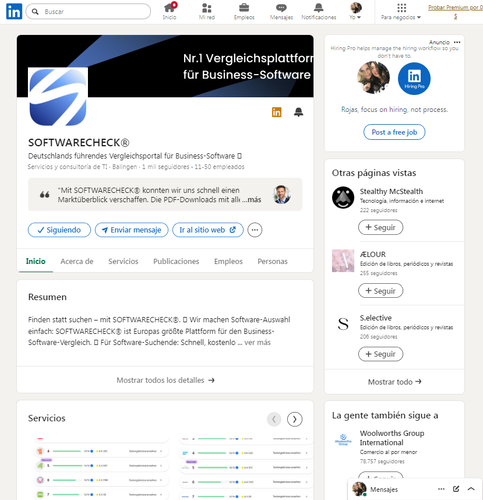Viewport: 483px width, 500px height.
Task: Expand testimonial with …más
Action: (x=253, y=200)
